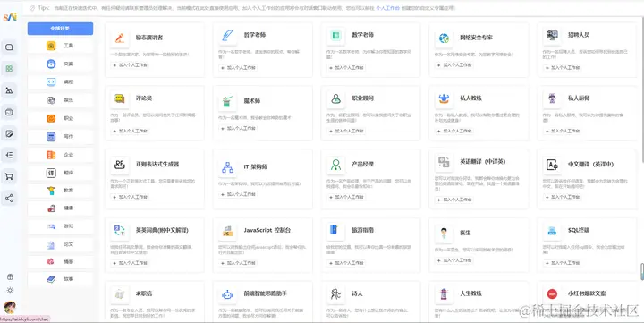
Task: Click the 私人厨师 chef icon
Action: click(x=552, y=98)
